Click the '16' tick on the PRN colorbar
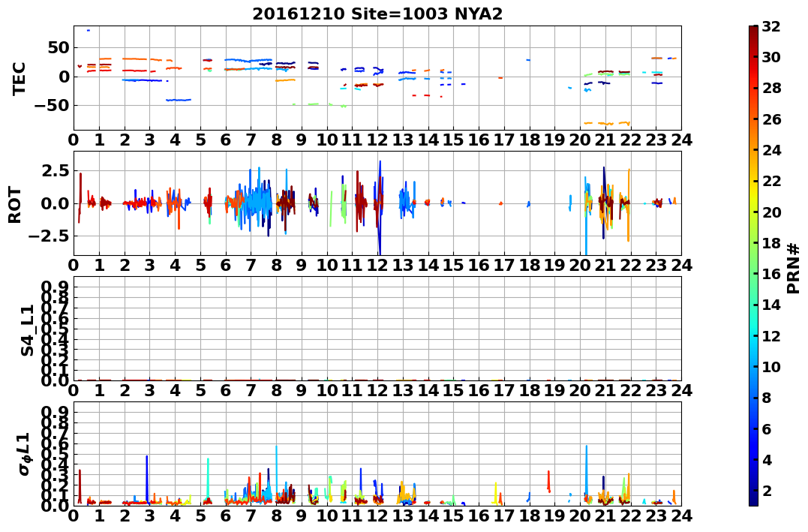The height and width of the screenshot is (532, 808). click(771, 274)
